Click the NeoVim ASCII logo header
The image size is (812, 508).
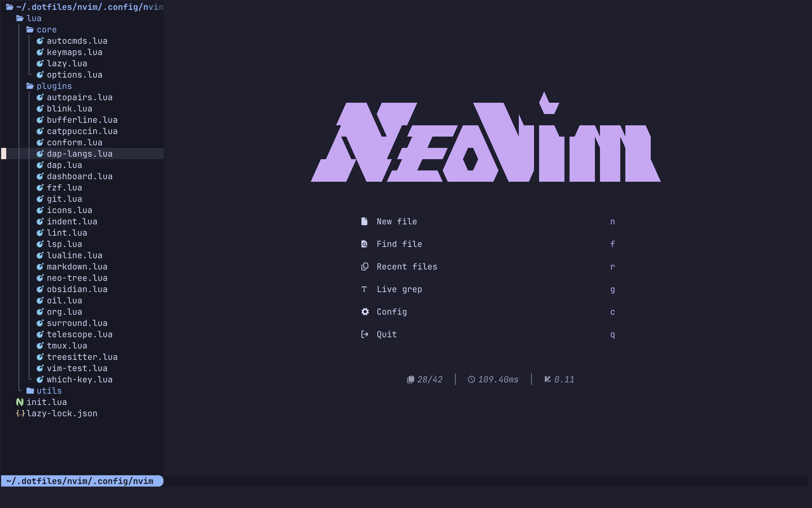(486, 137)
